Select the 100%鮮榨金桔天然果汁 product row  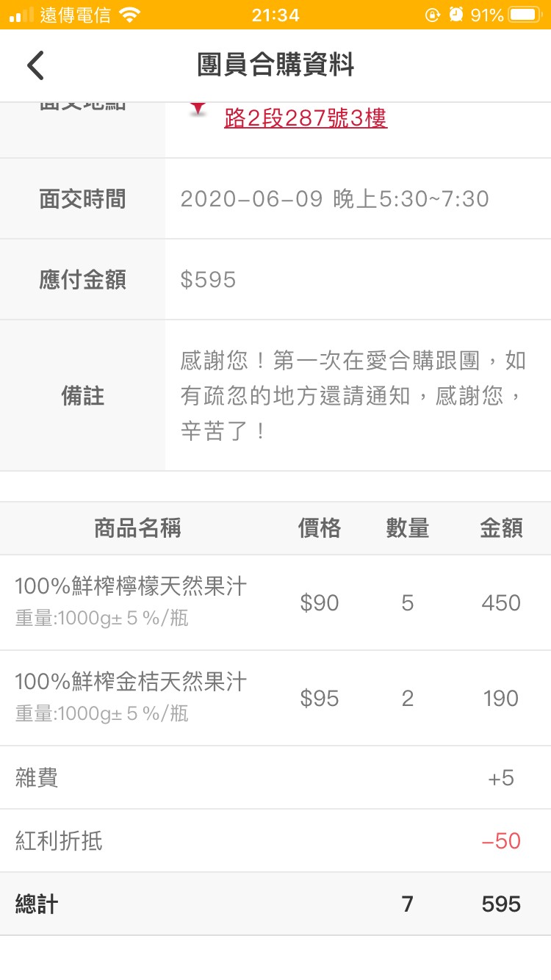275,698
